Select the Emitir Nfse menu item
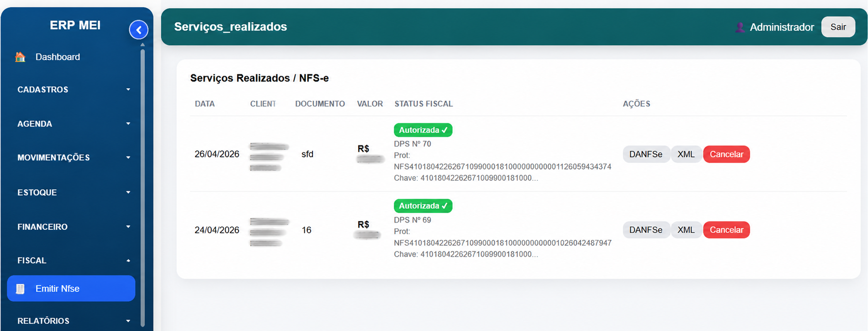The image size is (868, 331). [x=71, y=289]
